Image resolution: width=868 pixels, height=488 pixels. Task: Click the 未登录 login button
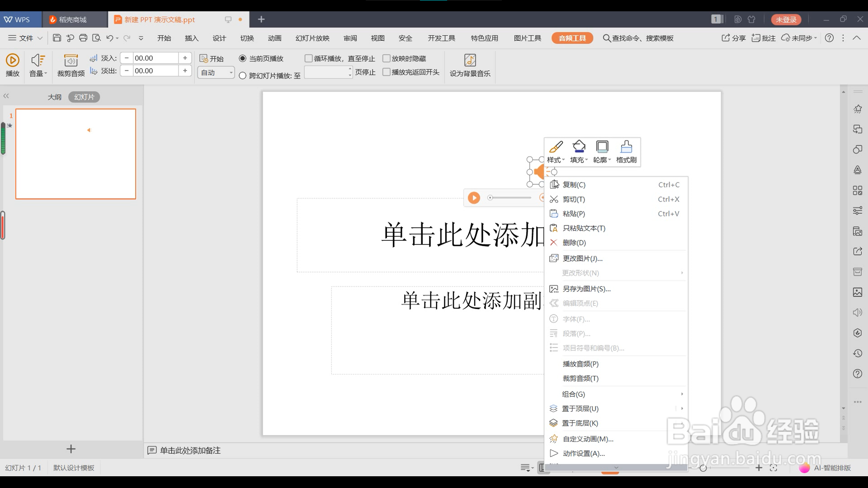click(786, 20)
